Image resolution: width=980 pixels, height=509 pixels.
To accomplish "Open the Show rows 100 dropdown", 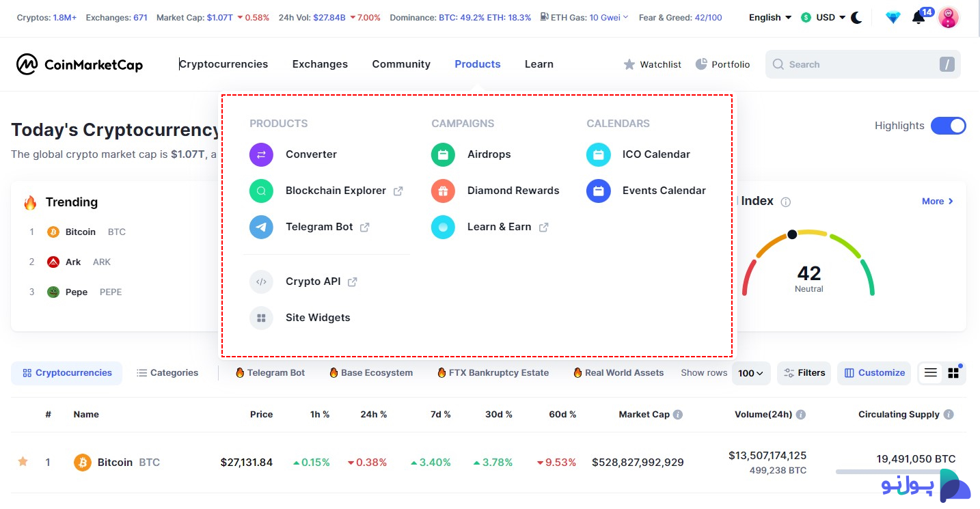I will 751,373.
